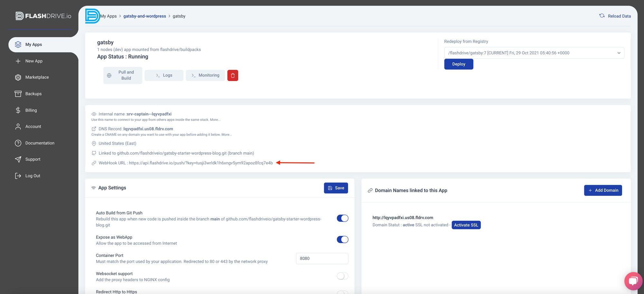Click the paper plane icon beside Support
The width and height of the screenshot is (644, 294).
tap(18, 159)
